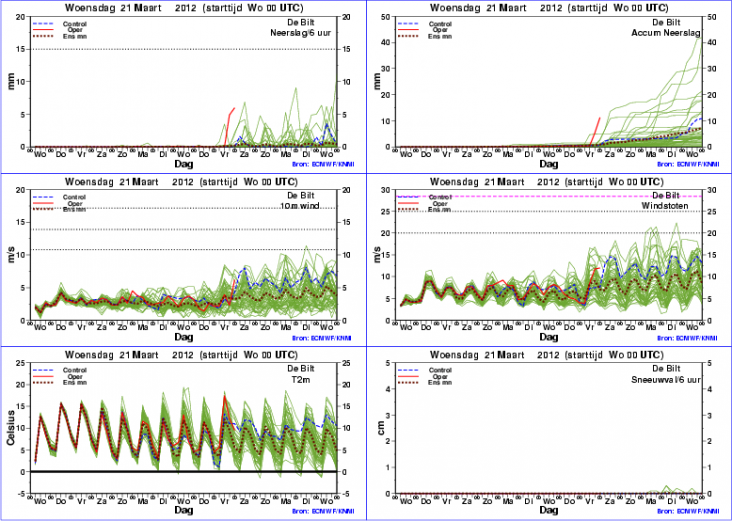
Task: Click the 'Oper' legend entry in Accum Neerslag chart
Action: [440, 30]
